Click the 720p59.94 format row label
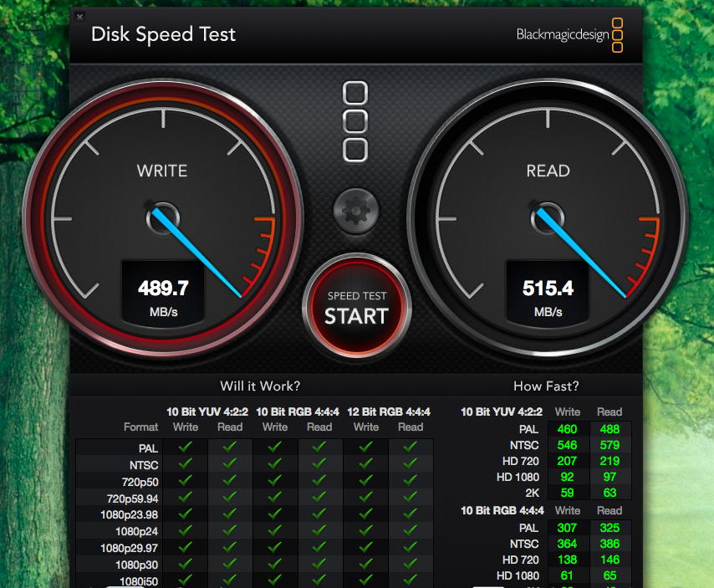This screenshot has height=588, width=714. [x=132, y=499]
